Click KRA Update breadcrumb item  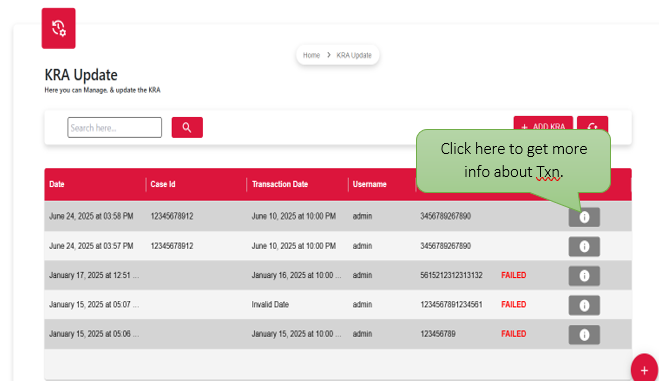tap(354, 55)
